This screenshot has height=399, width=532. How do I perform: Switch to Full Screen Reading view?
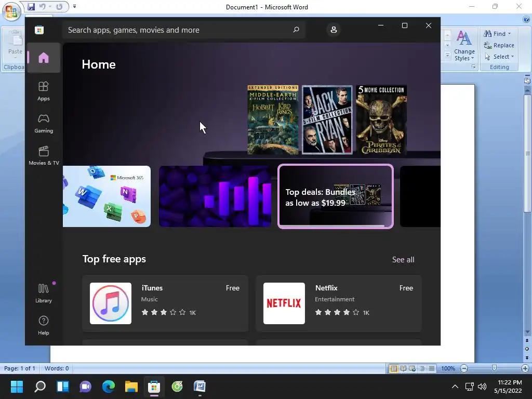[403, 368]
